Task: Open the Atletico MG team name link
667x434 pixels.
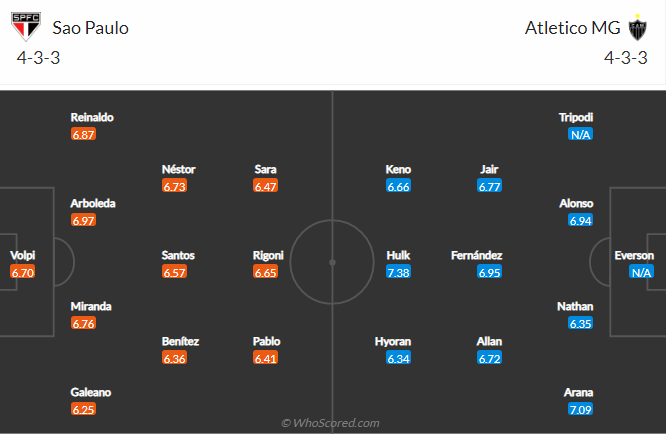Action: 573,28
